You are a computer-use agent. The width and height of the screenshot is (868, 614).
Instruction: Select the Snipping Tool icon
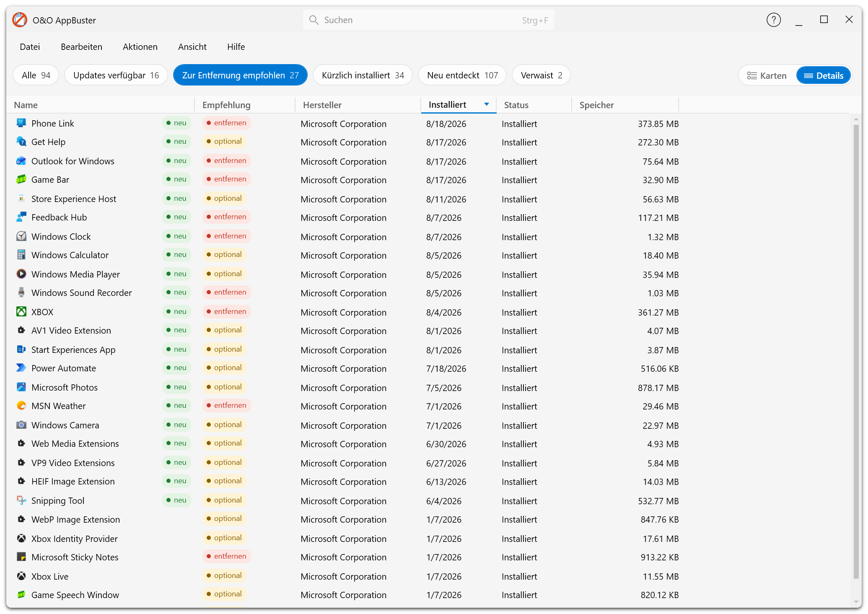(21, 500)
